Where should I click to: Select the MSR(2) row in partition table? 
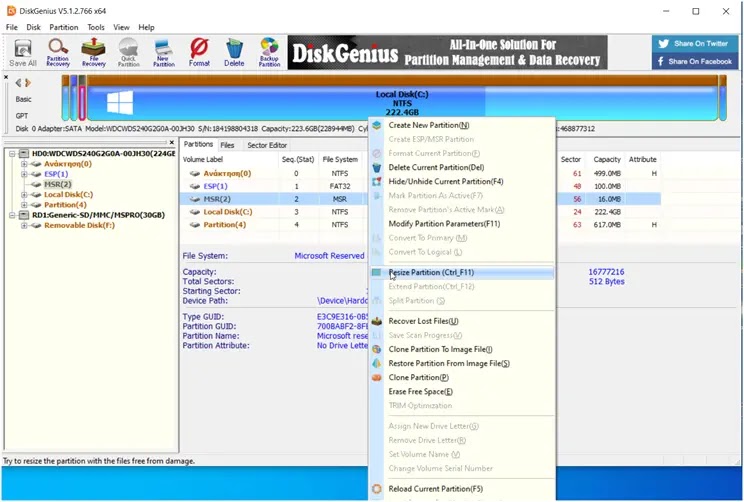(420, 199)
